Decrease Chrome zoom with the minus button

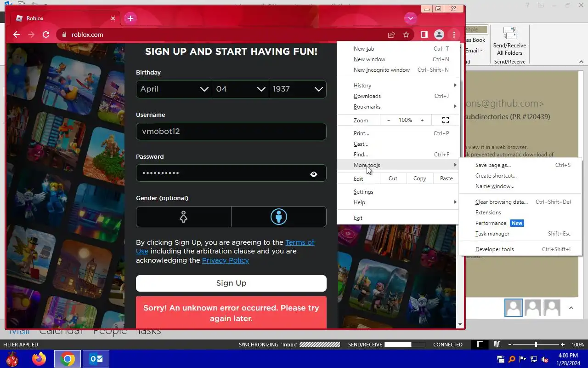389,120
